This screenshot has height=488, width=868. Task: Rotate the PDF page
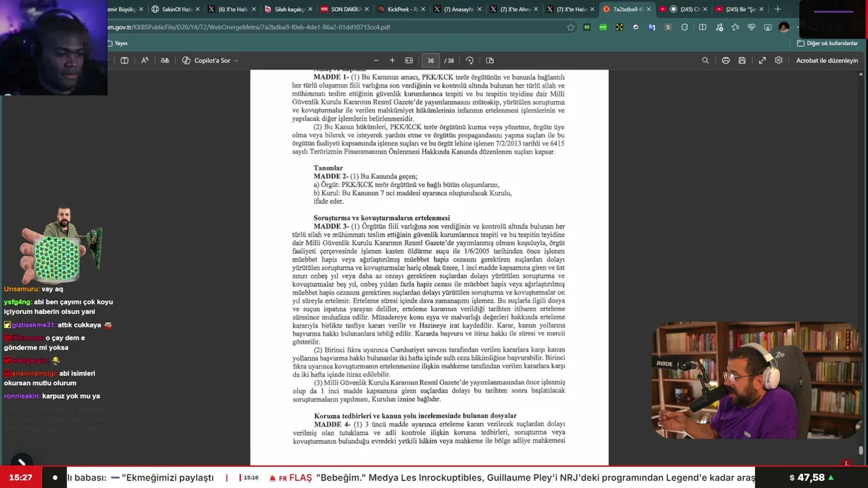(x=470, y=60)
